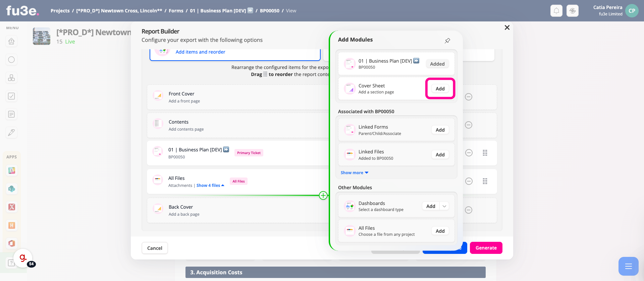Add the All Files module under Other Modules
This screenshot has height=281, width=644.
tap(440, 231)
